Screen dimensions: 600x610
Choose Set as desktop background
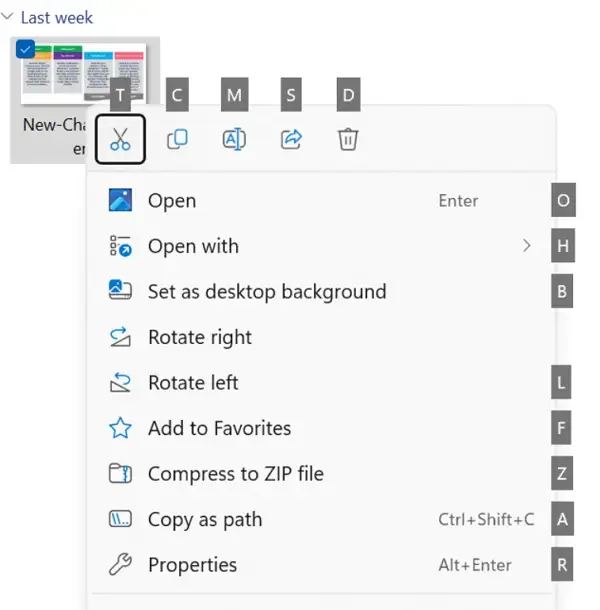point(266,292)
